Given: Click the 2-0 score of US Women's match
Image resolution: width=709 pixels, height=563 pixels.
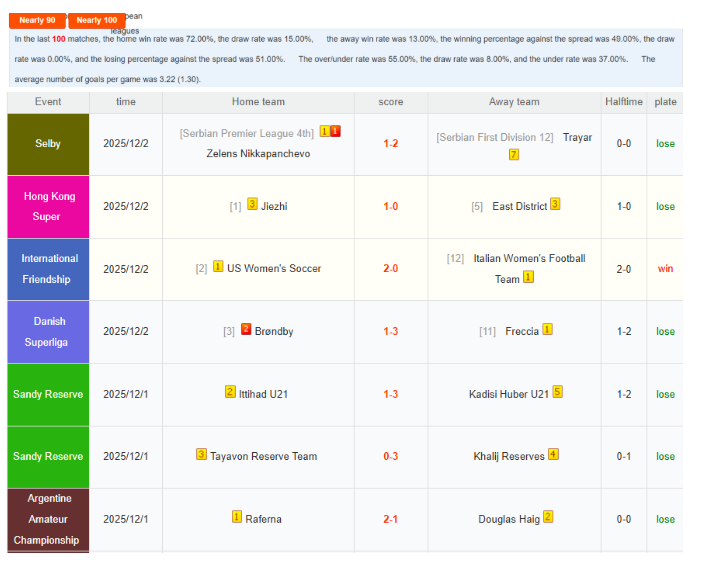Looking at the screenshot, I should pos(391,269).
